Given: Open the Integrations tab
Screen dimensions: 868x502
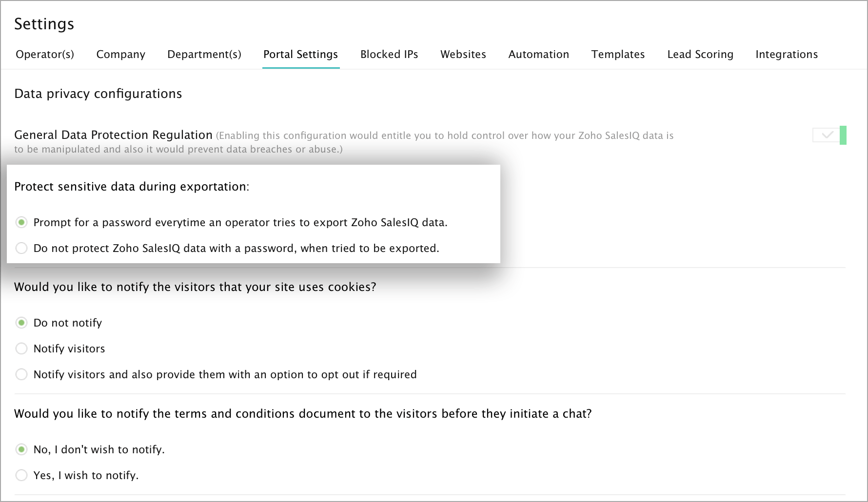Looking at the screenshot, I should click(x=787, y=54).
